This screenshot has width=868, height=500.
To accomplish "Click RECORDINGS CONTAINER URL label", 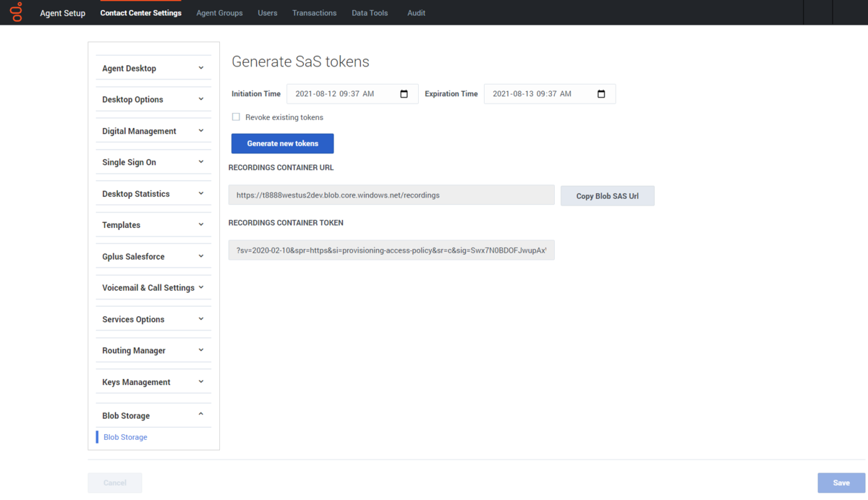I will 281,167.
